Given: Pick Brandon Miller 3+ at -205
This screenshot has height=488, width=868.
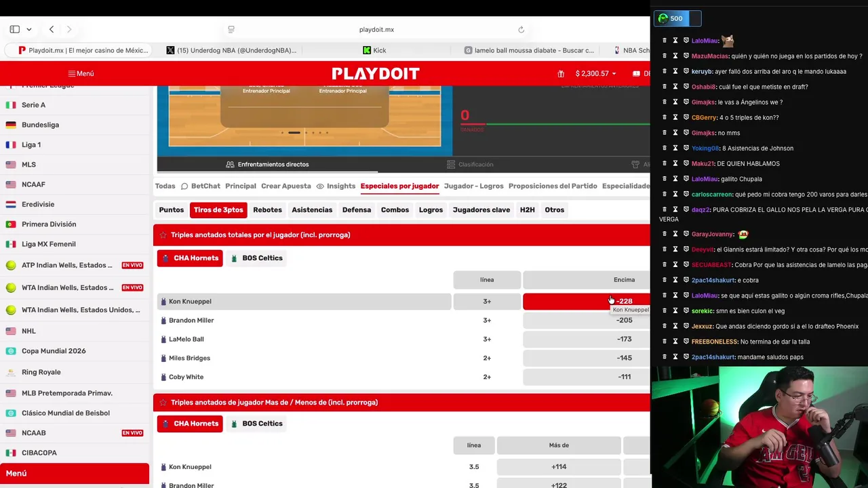Looking at the screenshot, I should tap(587, 321).
